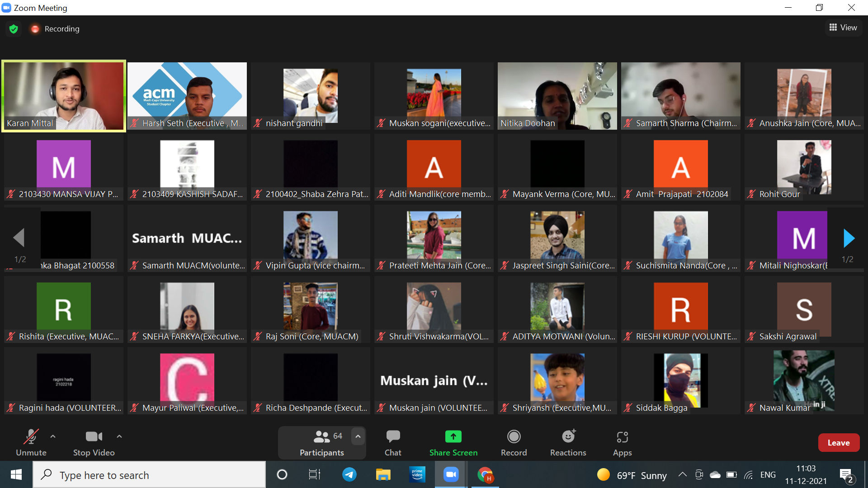Open the View layout menu
The height and width of the screenshot is (488, 868).
point(843,28)
